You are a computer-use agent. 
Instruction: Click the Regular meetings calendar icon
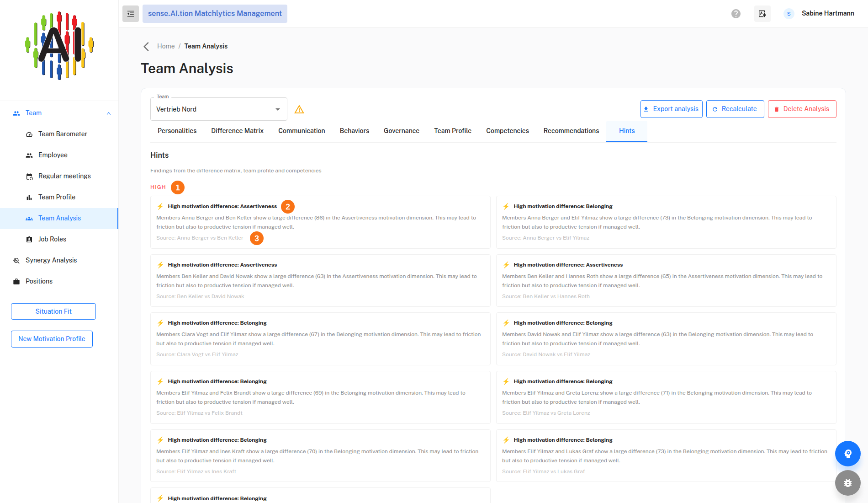[x=29, y=177]
